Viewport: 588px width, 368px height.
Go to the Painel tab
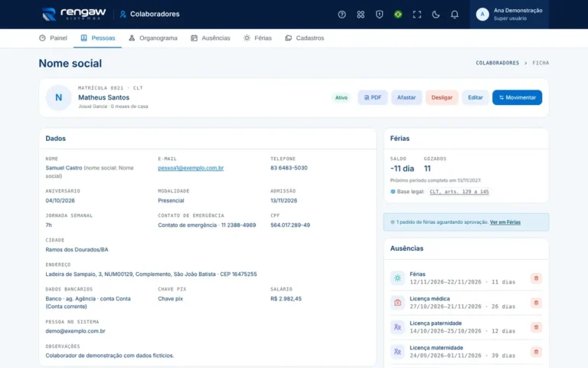point(53,38)
